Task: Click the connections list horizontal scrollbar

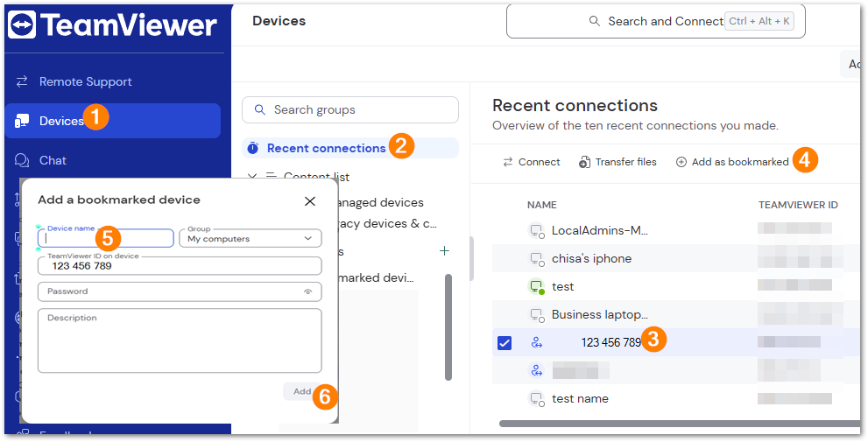Action: coord(679,424)
